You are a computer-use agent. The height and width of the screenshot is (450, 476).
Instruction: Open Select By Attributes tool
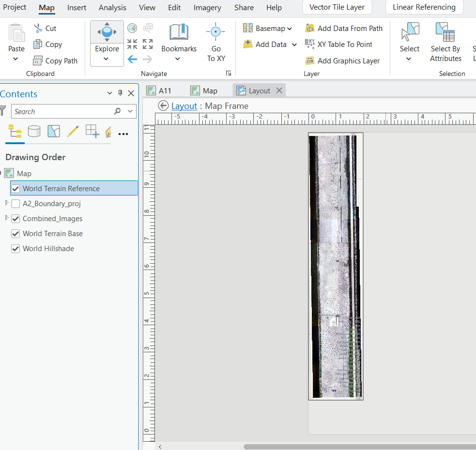(x=445, y=42)
